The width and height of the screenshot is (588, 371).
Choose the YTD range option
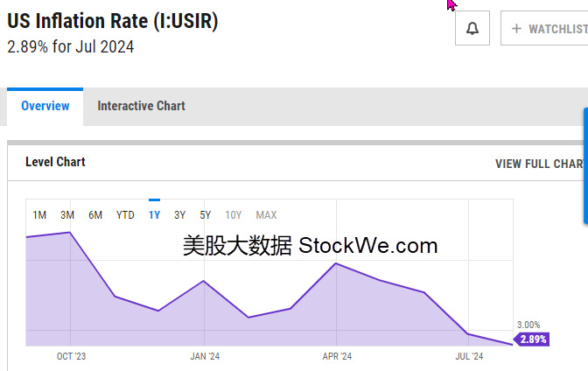point(125,215)
